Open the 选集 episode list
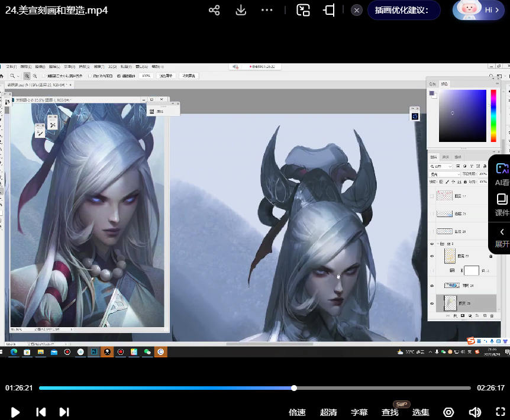Image resolution: width=510 pixels, height=420 pixels. click(421, 412)
